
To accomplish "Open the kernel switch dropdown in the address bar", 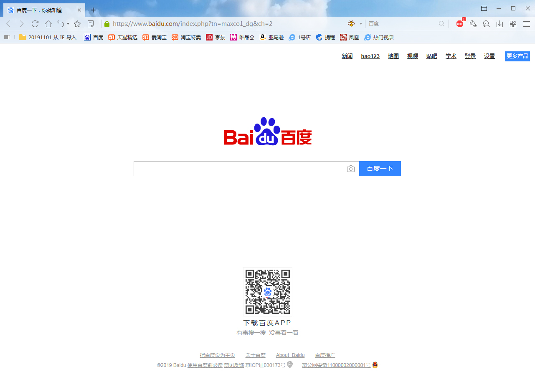I will pos(360,24).
